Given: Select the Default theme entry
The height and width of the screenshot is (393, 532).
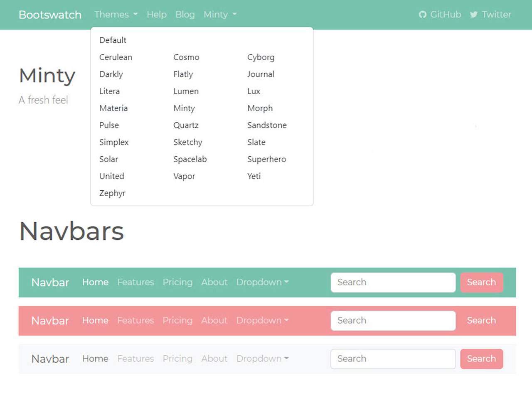Looking at the screenshot, I should 113,40.
